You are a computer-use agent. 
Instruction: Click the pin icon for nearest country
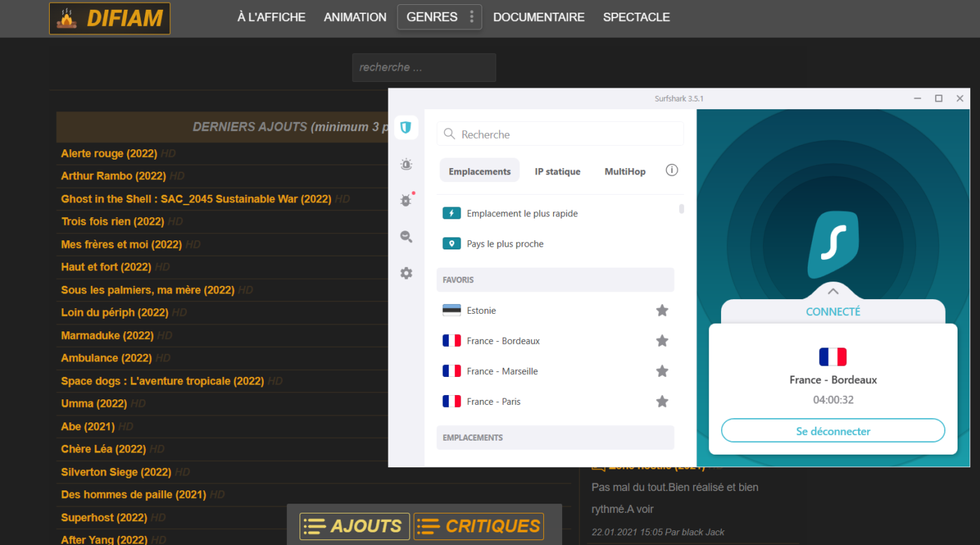tap(451, 244)
